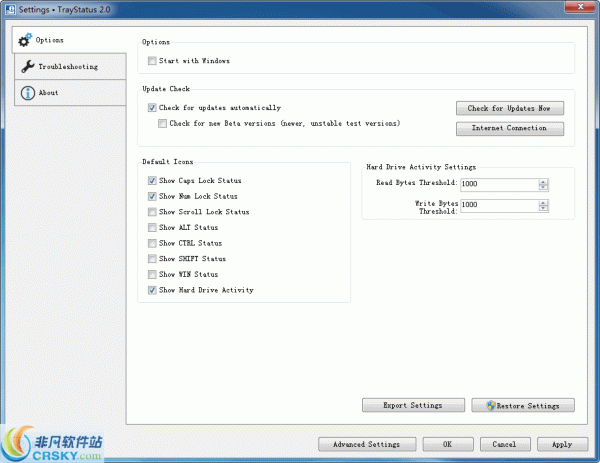The image size is (600, 463).
Task: Open the About tab
Action: 70,93
